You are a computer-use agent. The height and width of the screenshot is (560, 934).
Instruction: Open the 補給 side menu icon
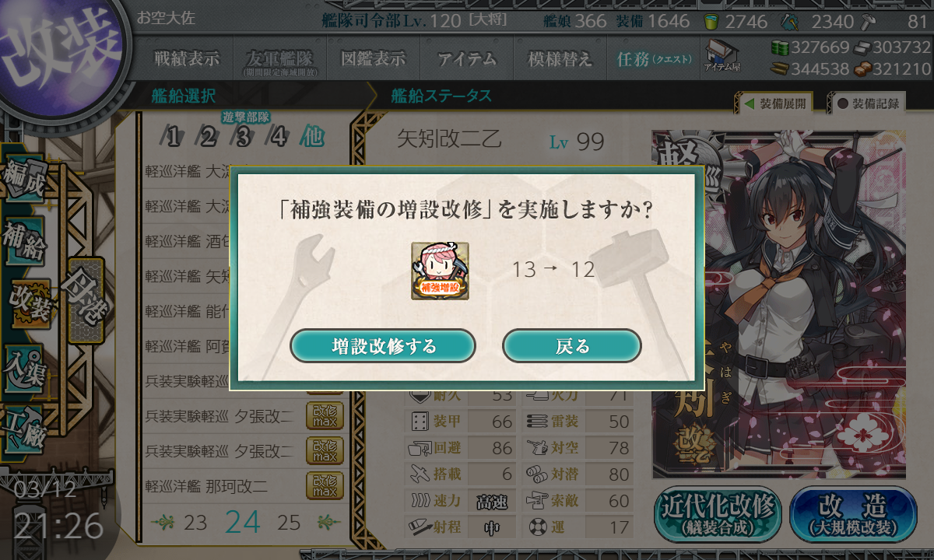pos(25,242)
